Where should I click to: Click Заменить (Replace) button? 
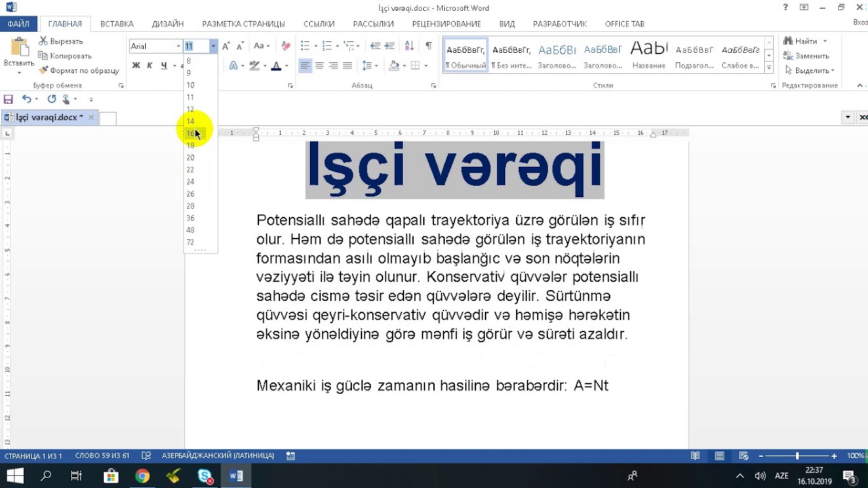[806, 56]
